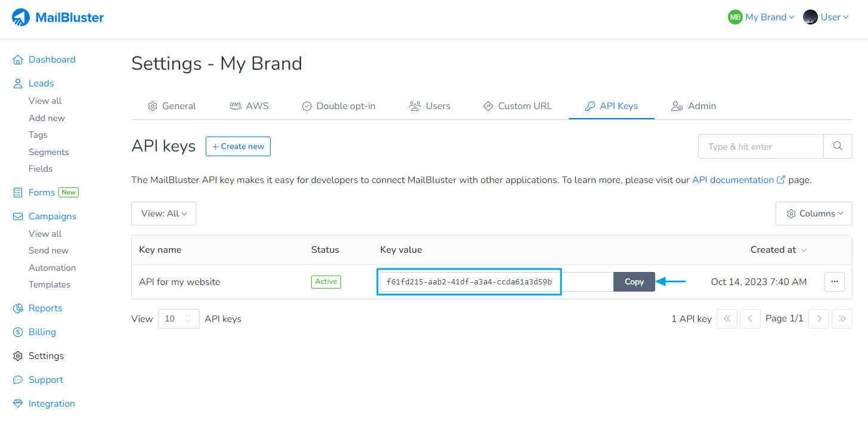
Task: Click the Campaigns envelope icon
Action: click(x=18, y=216)
